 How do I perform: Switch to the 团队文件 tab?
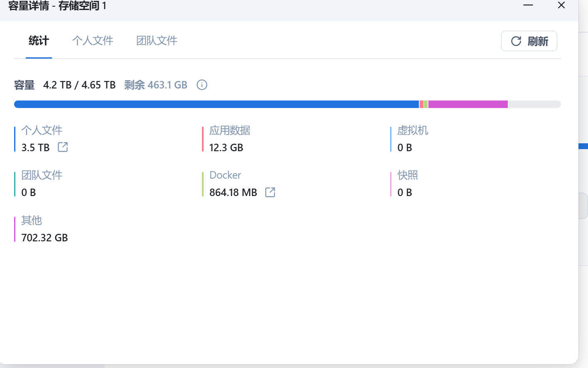(x=157, y=41)
